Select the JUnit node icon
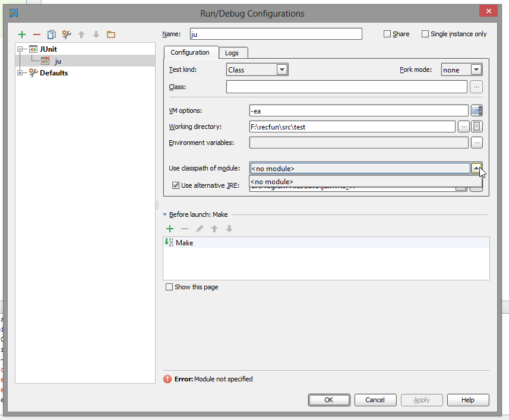This screenshot has height=420, width=509. pos(33,49)
